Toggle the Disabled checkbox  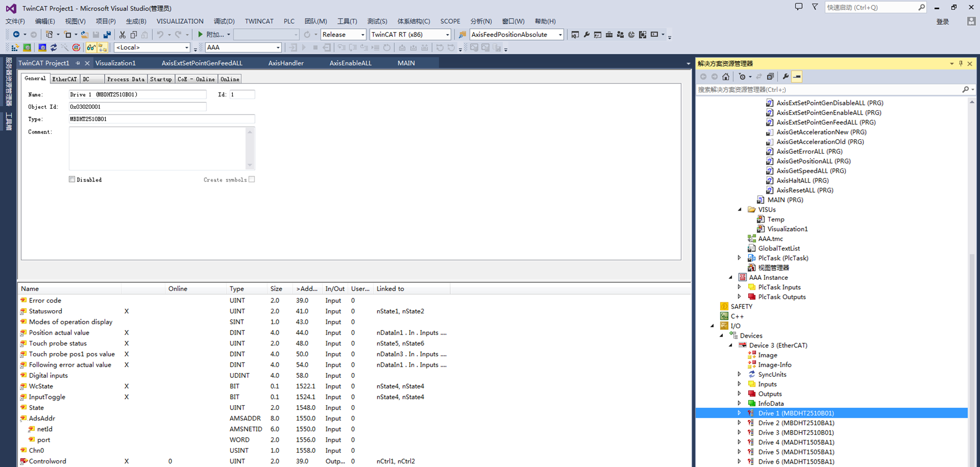pos(72,179)
